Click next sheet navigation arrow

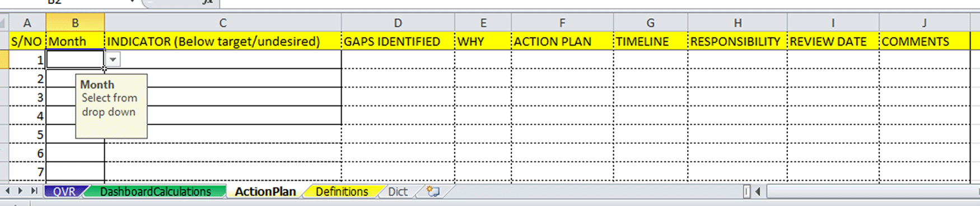(x=20, y=191)
